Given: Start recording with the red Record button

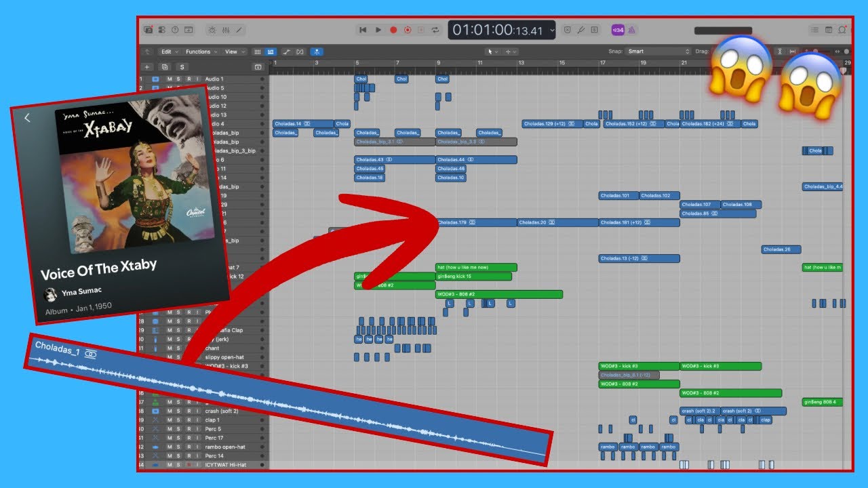Looking at the screenshot, I should [393, 30].
